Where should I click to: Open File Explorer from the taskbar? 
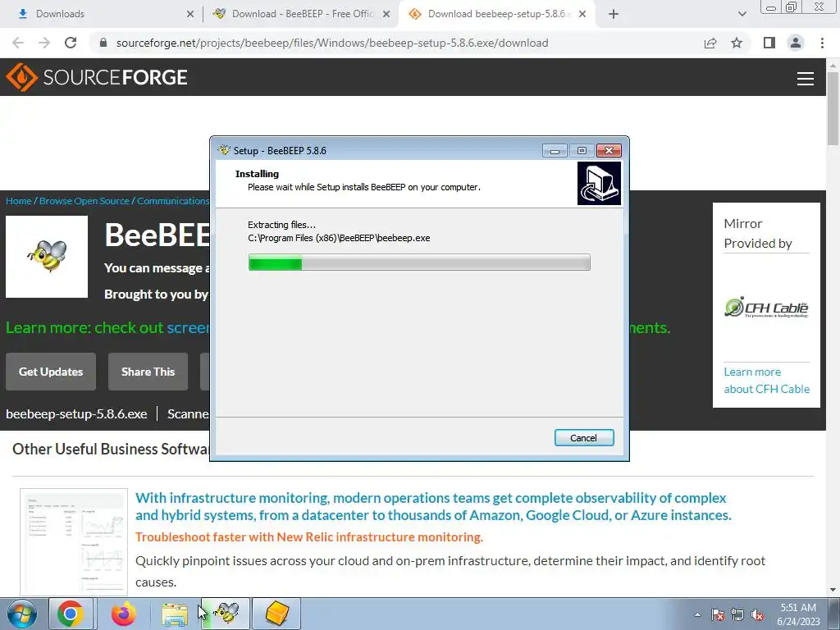pos(175,614)
